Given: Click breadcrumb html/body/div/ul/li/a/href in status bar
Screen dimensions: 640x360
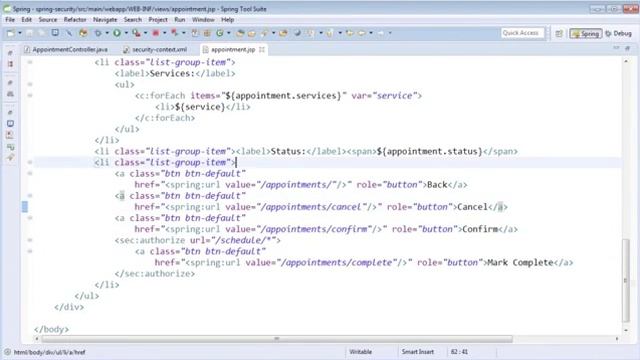Looking at the screenshot, I should coord(49,352).
